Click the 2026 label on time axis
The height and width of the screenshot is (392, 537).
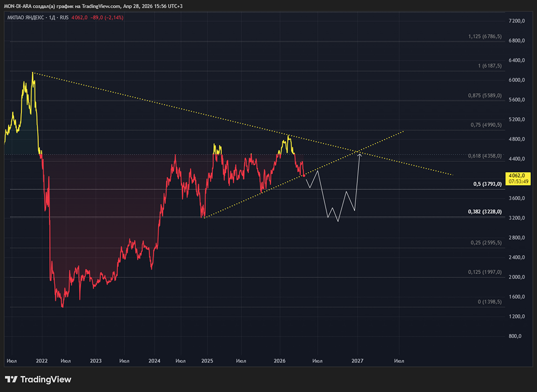280,361
